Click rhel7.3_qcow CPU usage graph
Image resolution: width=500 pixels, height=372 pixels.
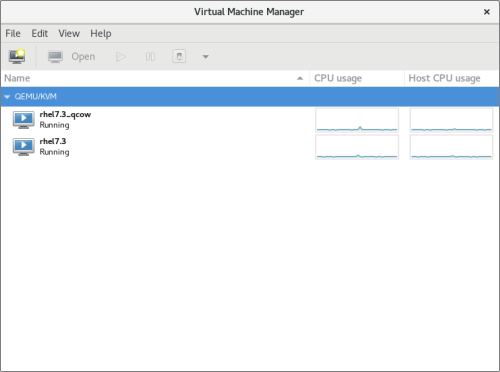pyautogui.click(x=357, y=120)
